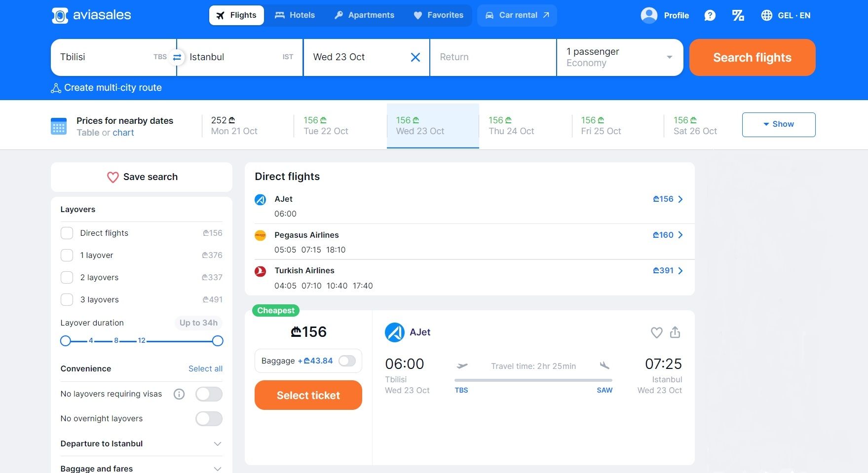
Task: Open the Car rental link
Action: pyautogui.click(x=517, y=15)
